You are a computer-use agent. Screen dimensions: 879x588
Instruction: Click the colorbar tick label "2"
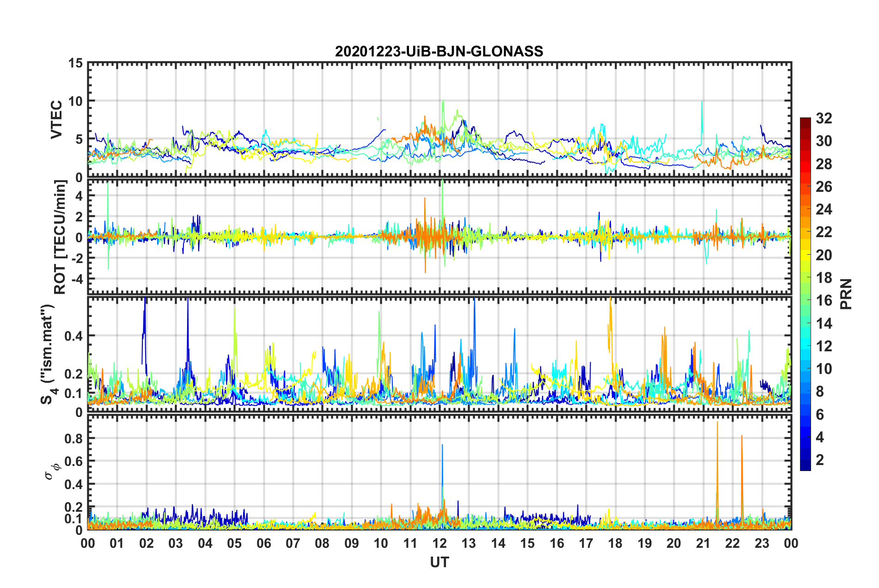820,460
